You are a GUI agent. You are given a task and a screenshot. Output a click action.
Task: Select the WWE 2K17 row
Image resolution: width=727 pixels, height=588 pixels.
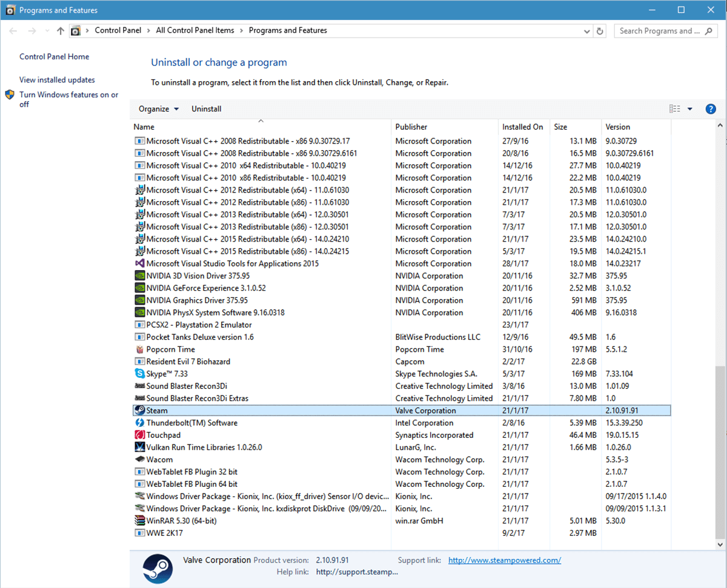402,533
